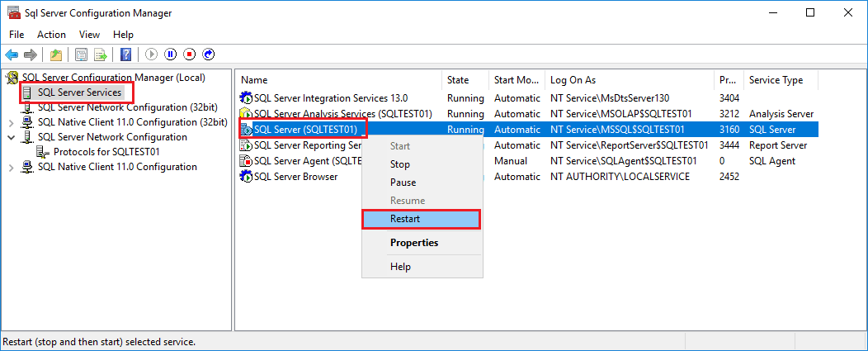The width and height of the screenshot is (868, 351).
Task: Expand SQL Native Client 11.0 Configuration (32bit)
Action: click(x=11, y=122)
